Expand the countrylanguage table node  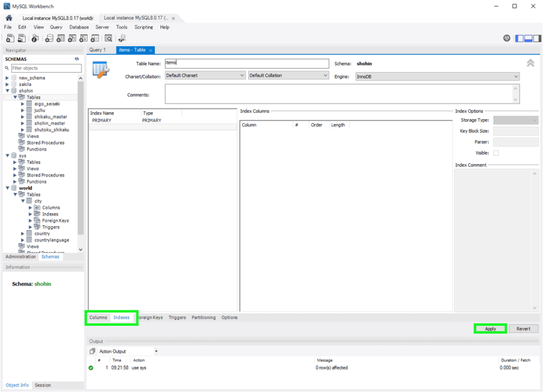point(23,240)
